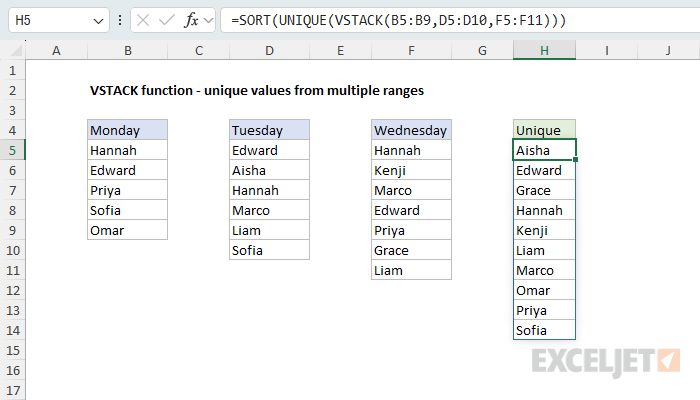Image resolution: width=700 pixels, height=400 pixels.
Task: Select Hannah in the Unique column
Action: pos(544,210)
